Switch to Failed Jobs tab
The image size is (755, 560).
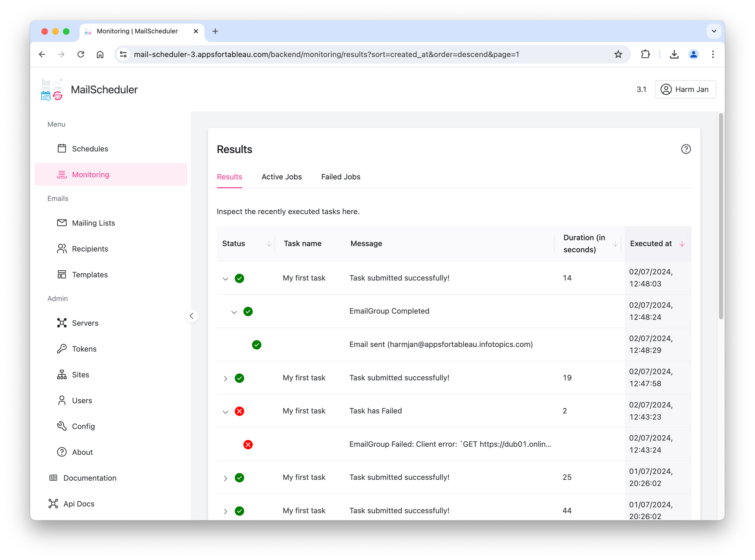(x=340, y=177)
